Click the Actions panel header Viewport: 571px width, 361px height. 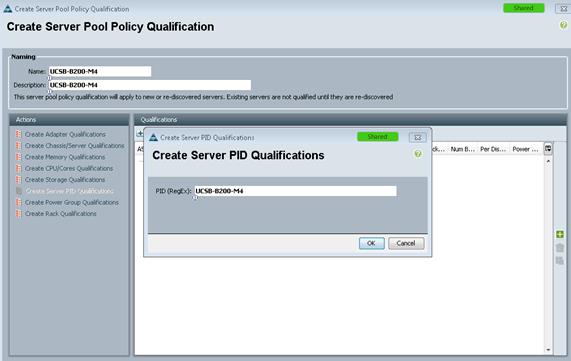tap(69, 119)
